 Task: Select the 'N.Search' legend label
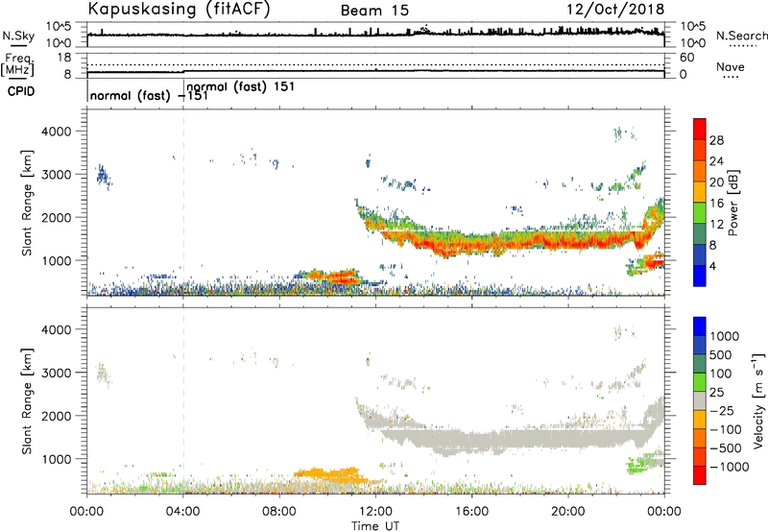741,36
